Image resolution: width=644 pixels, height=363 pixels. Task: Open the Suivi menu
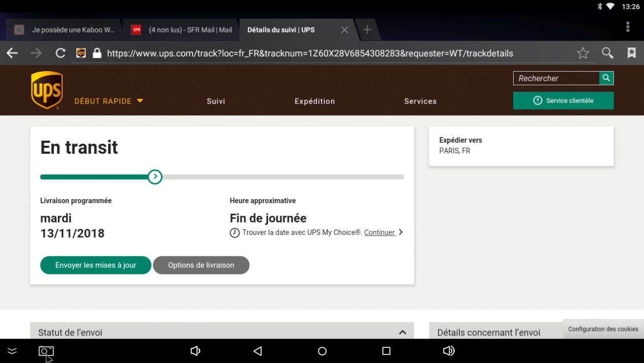click(x=216, y=101)
